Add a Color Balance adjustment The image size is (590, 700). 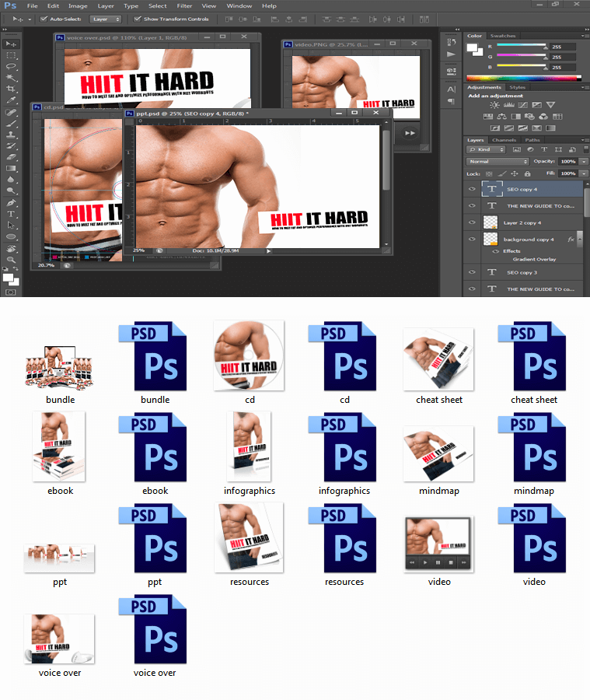pos(502,117)
